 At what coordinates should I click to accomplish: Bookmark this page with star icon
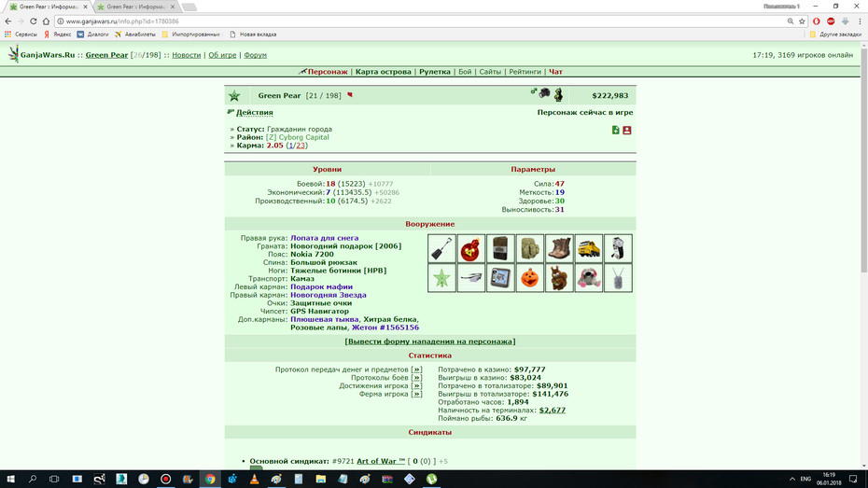pos(802,21)
